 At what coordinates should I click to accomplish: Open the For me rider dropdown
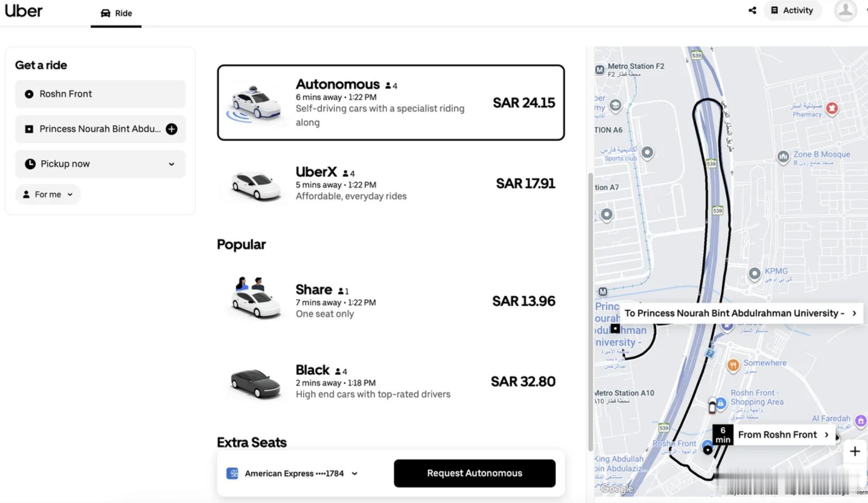(x=48, y=194)
